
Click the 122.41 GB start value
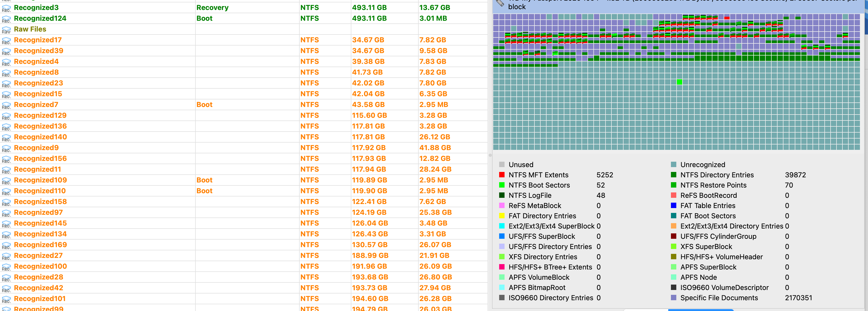coord(369,202)
